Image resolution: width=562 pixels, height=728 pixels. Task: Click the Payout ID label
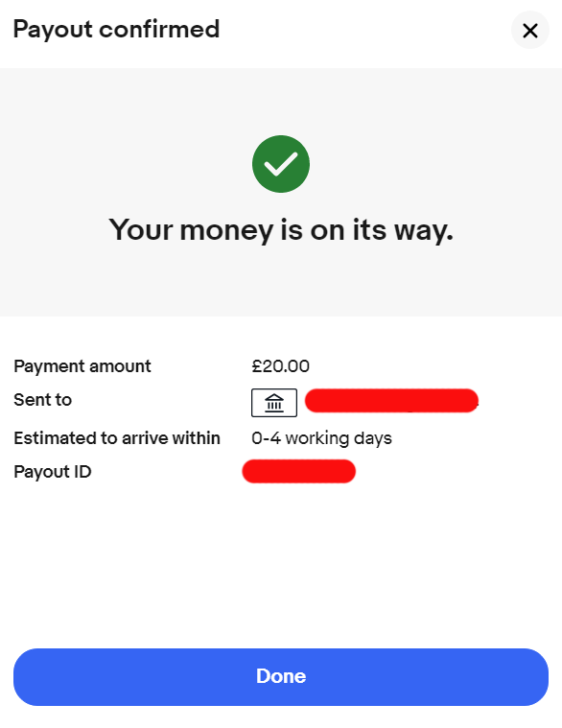point(53,472)
